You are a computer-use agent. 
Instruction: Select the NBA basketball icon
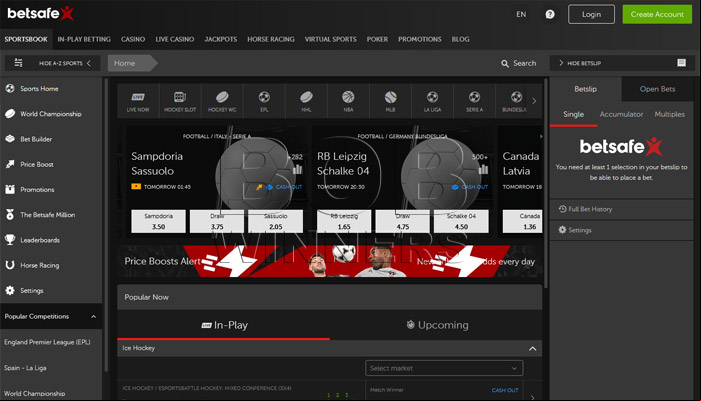[x=348, y=97]
